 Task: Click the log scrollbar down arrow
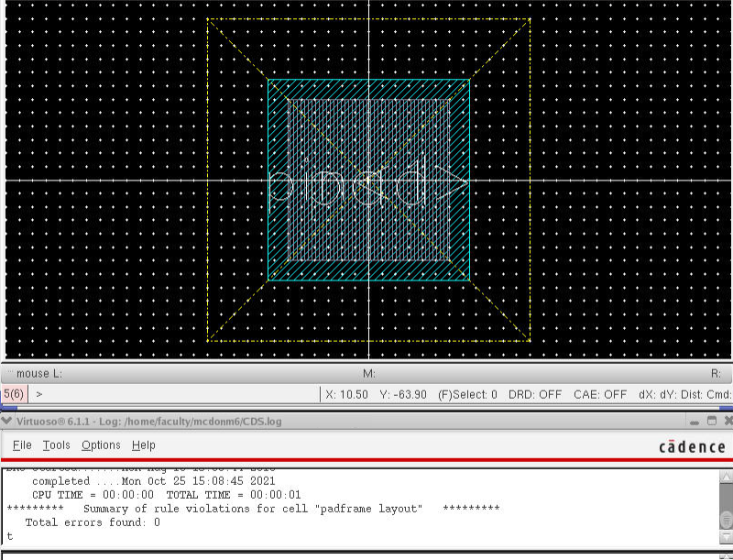[x=726, y=537]
